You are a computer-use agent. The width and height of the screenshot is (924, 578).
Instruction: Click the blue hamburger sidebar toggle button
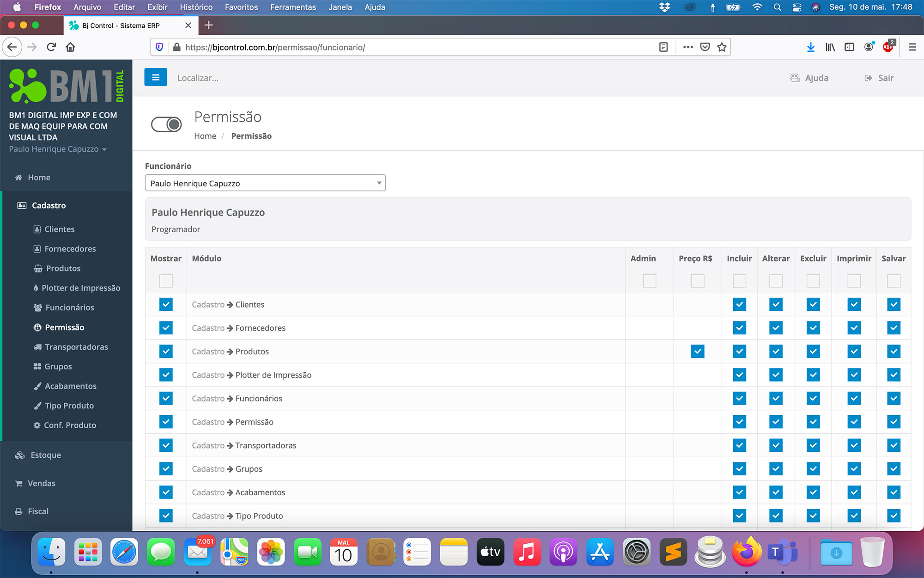click(156, 77)
